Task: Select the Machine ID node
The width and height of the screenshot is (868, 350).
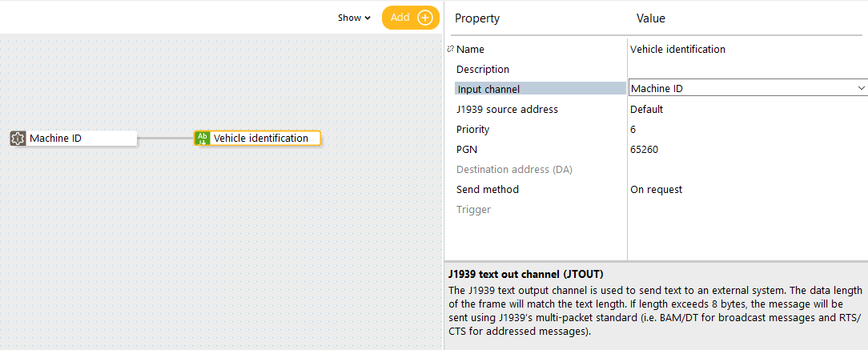Action: coord(73,139)
